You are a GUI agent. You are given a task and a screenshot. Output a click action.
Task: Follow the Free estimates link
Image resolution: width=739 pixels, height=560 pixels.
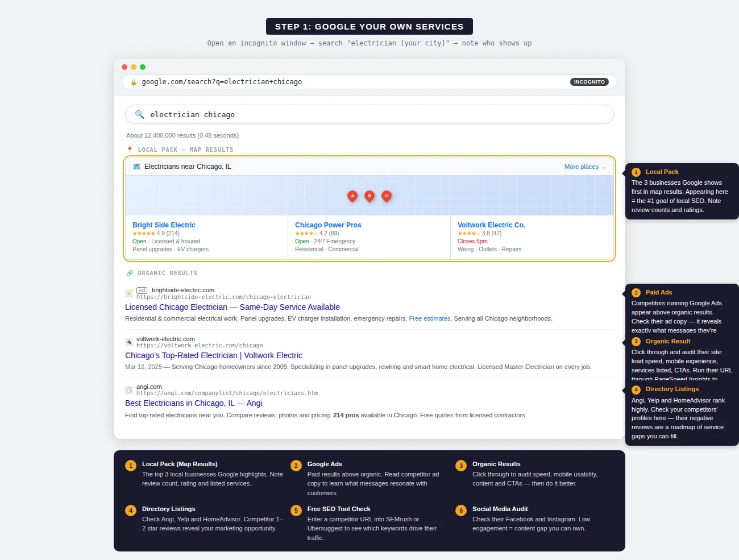pyautogui.click(x=429, y=318)
